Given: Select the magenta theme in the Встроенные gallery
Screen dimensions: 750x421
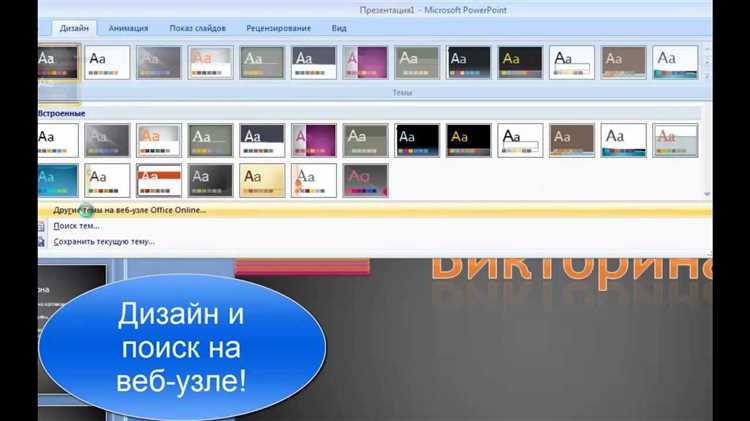Looking at the screenshot, I should coord(314,140).
